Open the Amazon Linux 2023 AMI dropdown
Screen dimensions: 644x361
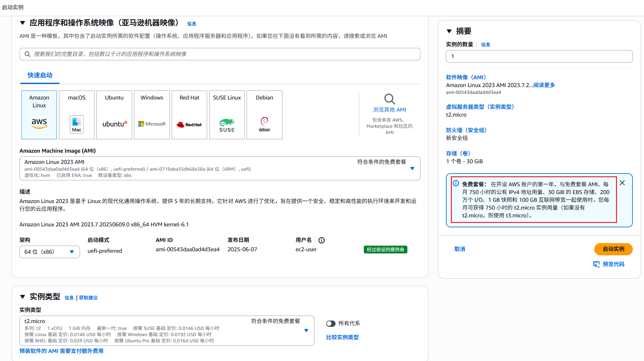220,168
